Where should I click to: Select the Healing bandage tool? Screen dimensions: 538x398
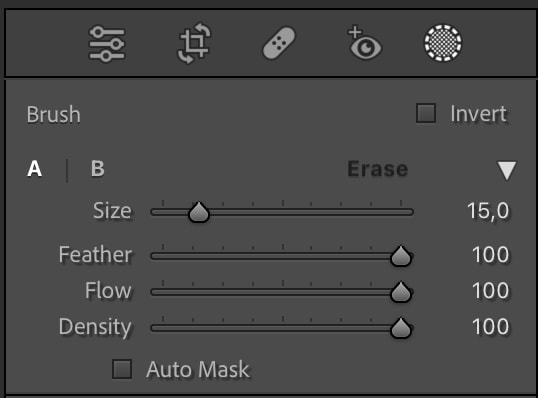tap(279, 44)
